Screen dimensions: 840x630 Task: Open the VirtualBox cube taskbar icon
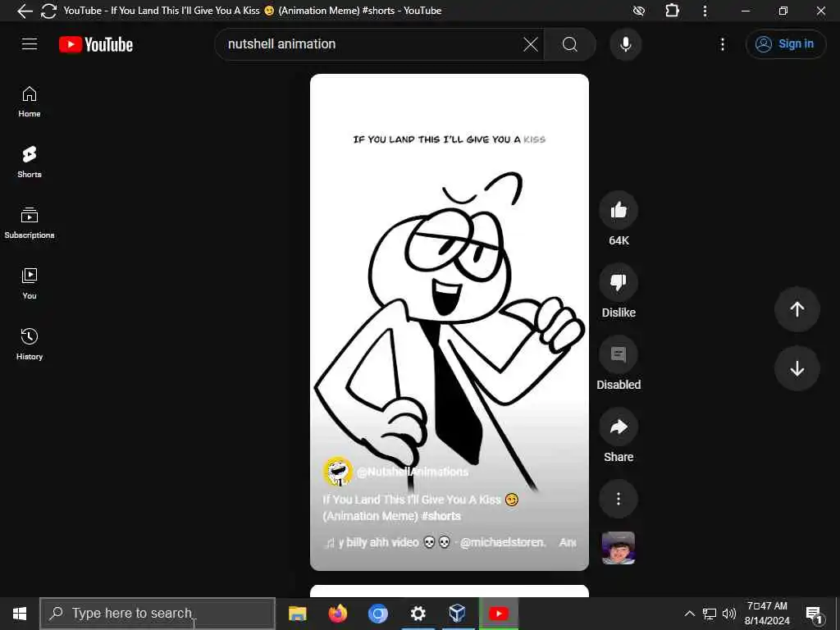tap(457, 614)
